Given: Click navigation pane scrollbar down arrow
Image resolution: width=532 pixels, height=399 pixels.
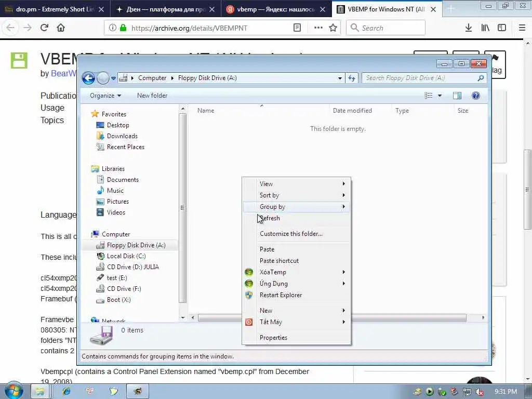Looking at the screenshot, I should 183,317.
